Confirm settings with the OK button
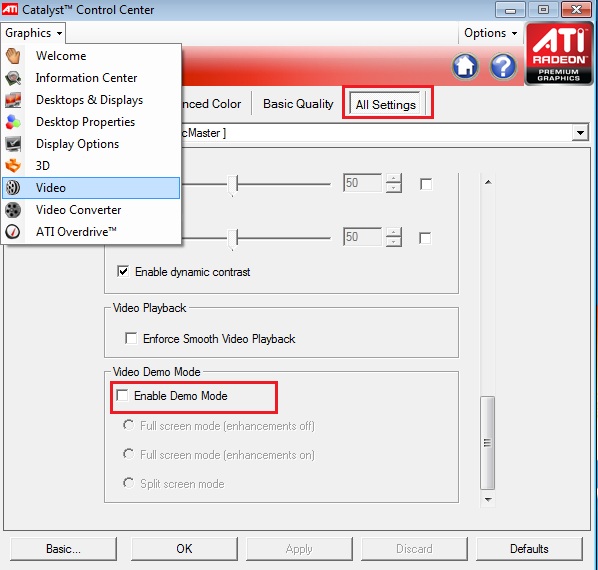598x570 pixels. pyautogui.click(x=184, y=549)
